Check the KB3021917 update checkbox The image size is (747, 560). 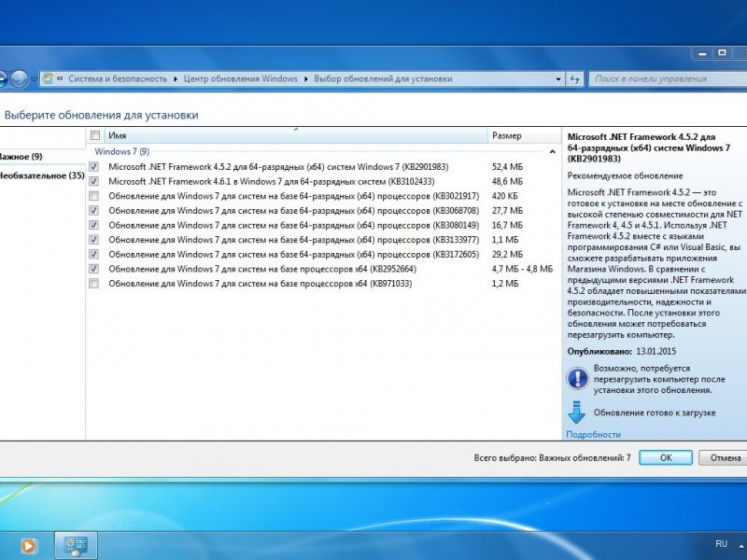click(93, 196)
